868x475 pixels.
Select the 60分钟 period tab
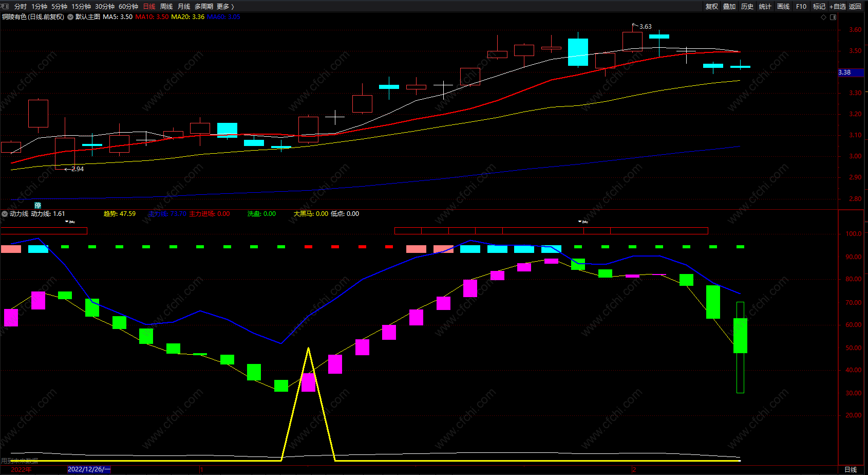click(128, 7)
